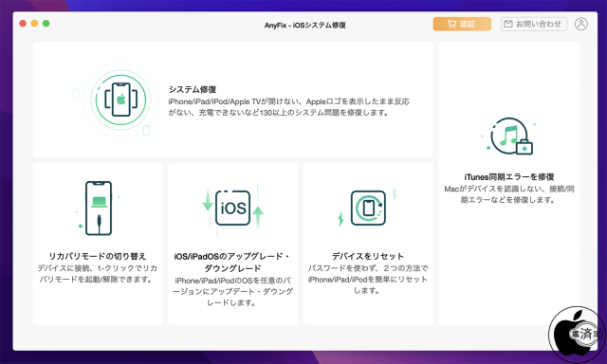Click the device reset icon
607x364 pixels.
(368, 208)
